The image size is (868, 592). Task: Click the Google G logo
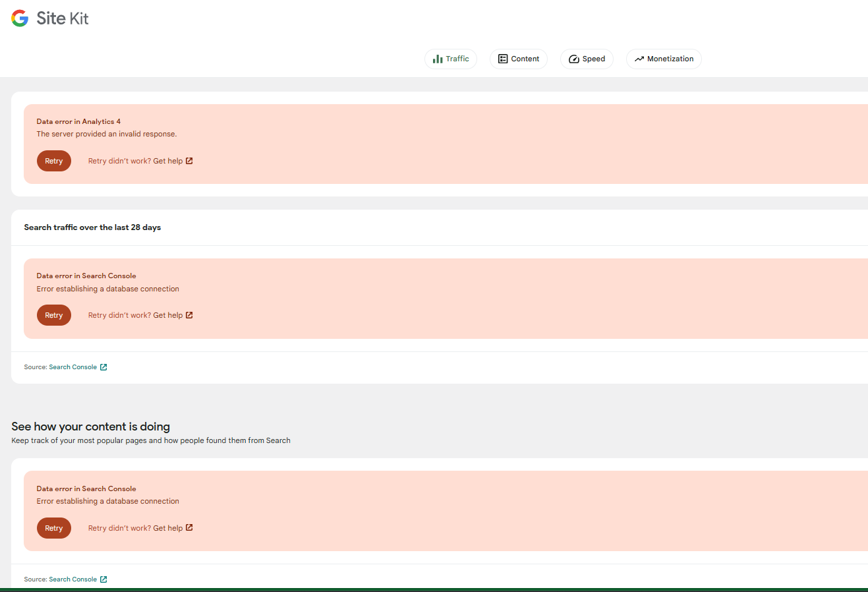[x=20, y=18]
